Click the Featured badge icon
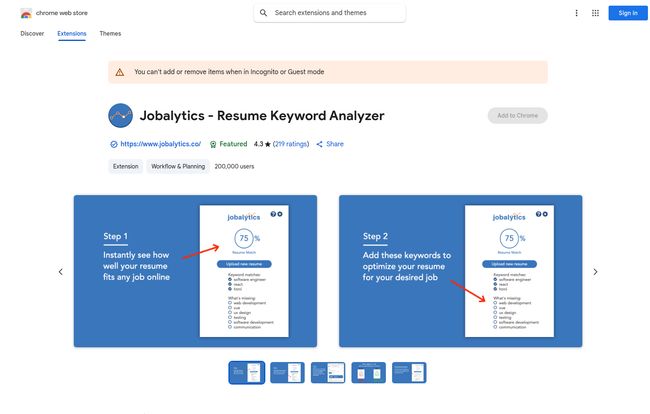 pyautogui.click(x=213, y=144)
